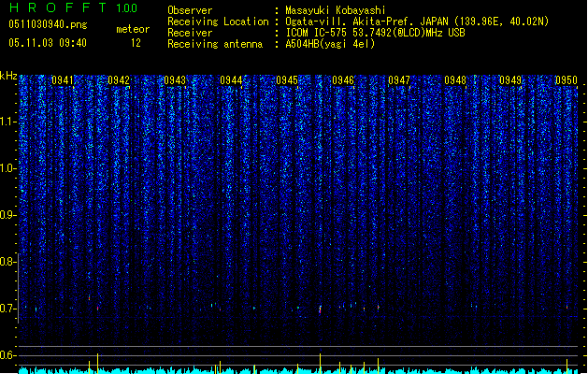Click the 0944 time marker
Viewport: 588px width, 374px height.
(231, 80)
